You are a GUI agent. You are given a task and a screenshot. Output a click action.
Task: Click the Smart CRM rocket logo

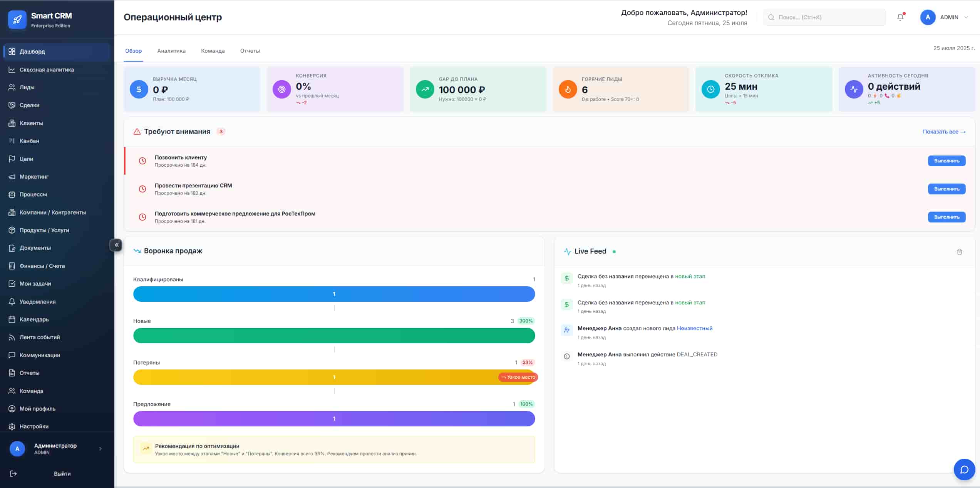click(17, 19)
